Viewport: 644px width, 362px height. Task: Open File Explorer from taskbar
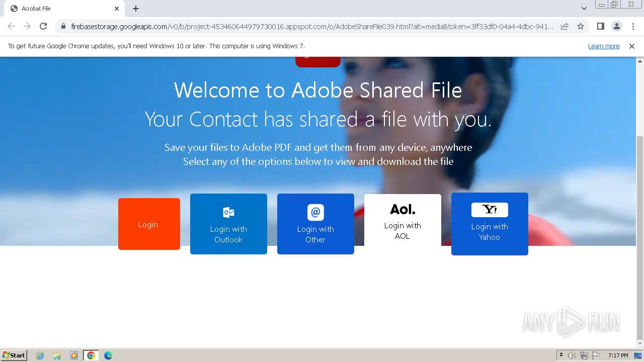[x=57, y=355]
